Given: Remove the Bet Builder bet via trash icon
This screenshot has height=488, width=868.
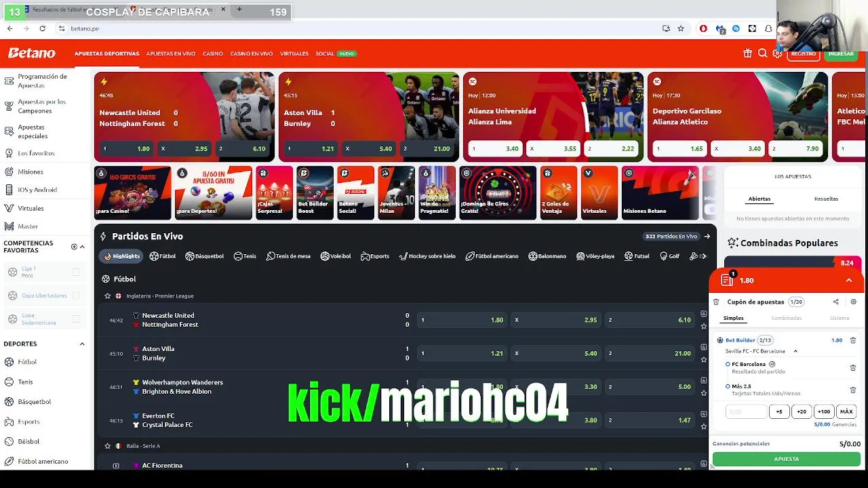Looking at the screenshot, I should click(x=853, y=340).
